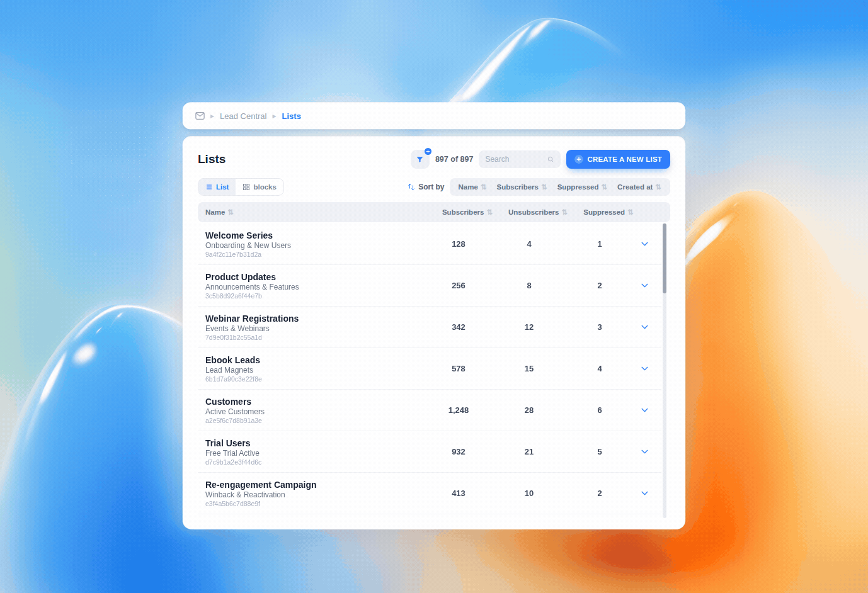Screen dimensions: 868x593
Task: Click subscriber count 1,248 for Customers
Action: click(459, 410)
